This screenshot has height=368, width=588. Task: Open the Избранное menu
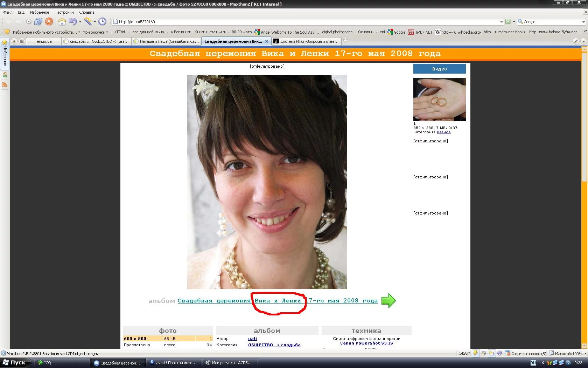point(40,12)
